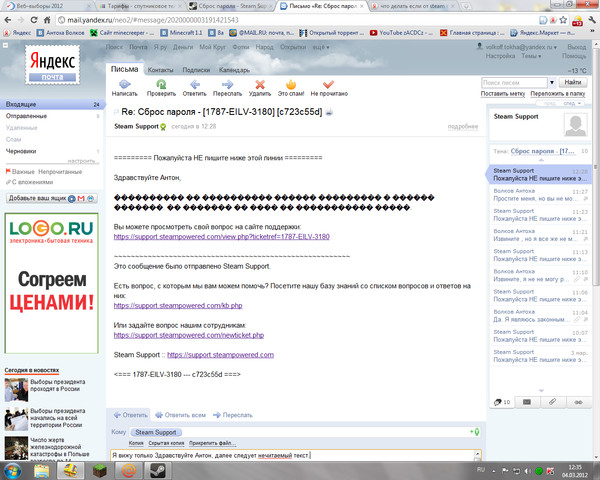The image size is (600, 480).
Task: Filter by Непрочитанные messages
Action: click(x=60, y=172)
